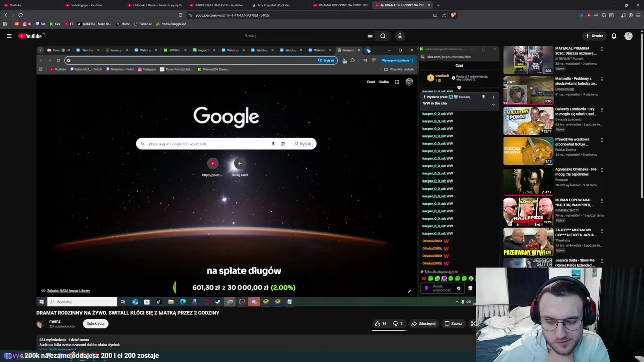This screenshot has height=362, width=644.
Task: Open the Brave Shields lion icon
Action: click(x=453, y=15)
